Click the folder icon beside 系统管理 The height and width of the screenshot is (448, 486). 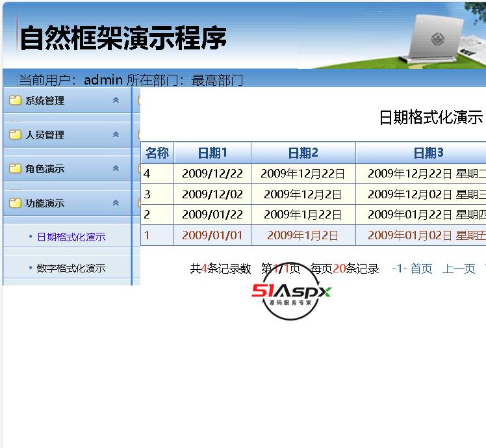[x=15, y=100]
